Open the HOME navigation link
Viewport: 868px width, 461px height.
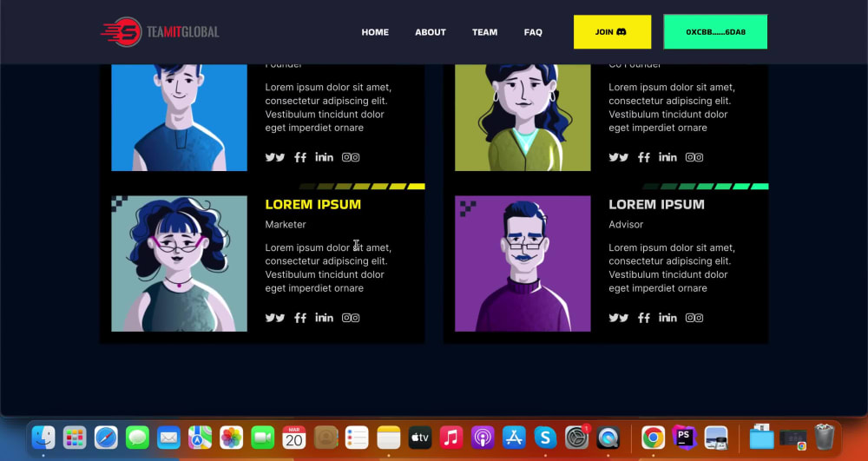click(x=375, y=32)
